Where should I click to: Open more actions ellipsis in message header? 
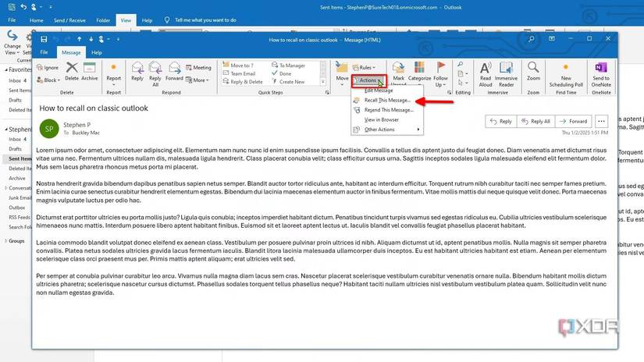pyautogui.click(x=601, y=121)
